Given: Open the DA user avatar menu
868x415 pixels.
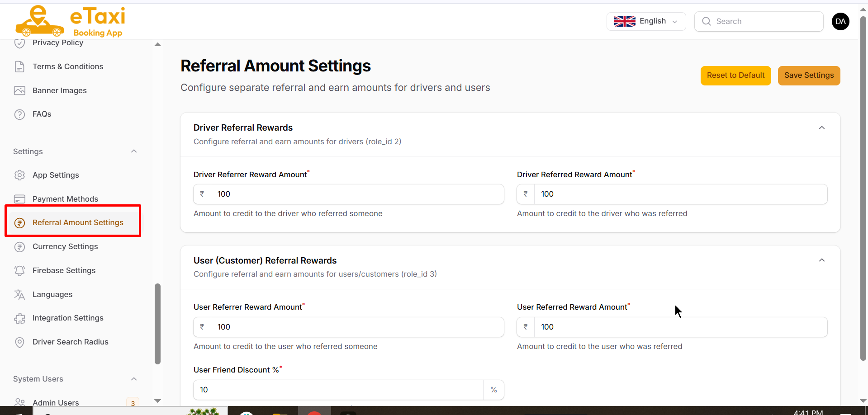Looking at the screenshot, I should point(840,21).
